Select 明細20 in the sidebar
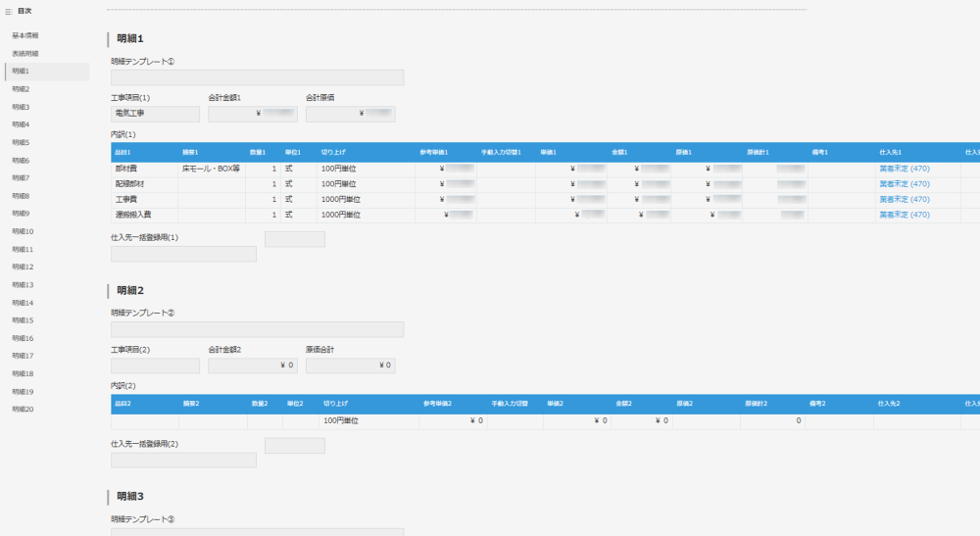The image size is (980, 536). coord(23,410)
